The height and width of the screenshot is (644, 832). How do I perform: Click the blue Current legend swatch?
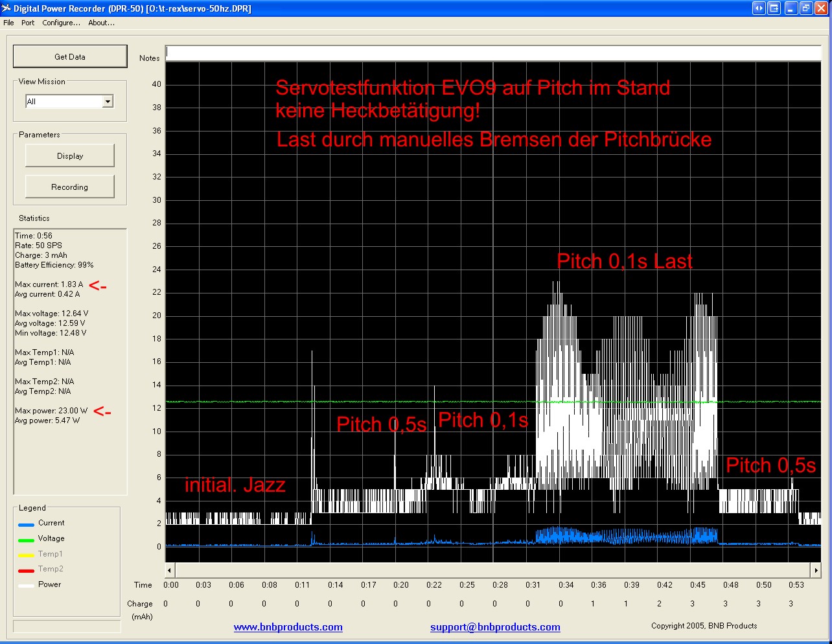pos(26,525)
